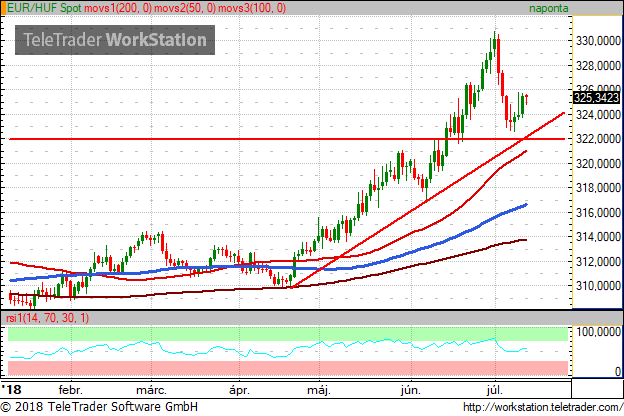Click the pink RSI oversold zone
Image resolution: width=624 pixels, height=416 pixels.
pyautogui.click(x=287, y=368)
